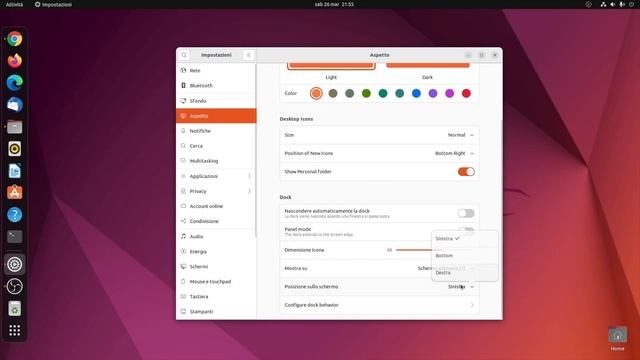Open the Bluetooth settings panel

pos(216,86)
